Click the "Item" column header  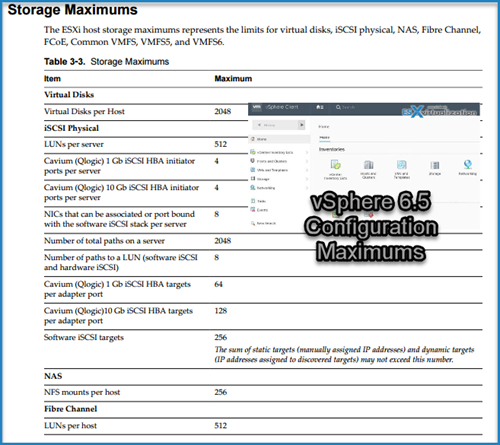(x=52, y=79)
